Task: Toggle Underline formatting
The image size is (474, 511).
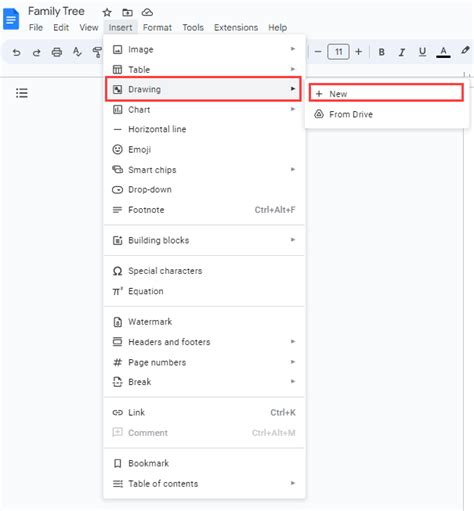Action: (x=422, y=52)
